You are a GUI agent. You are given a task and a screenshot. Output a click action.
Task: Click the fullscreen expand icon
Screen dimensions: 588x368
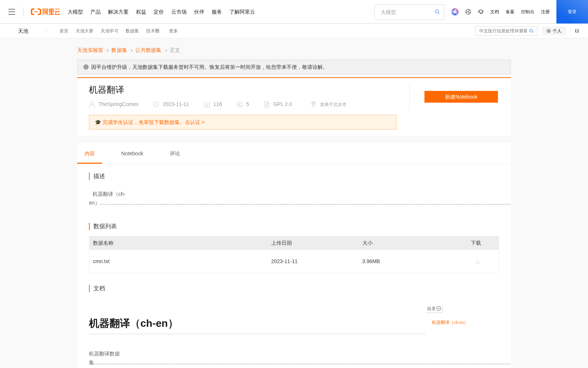[577, 31]
